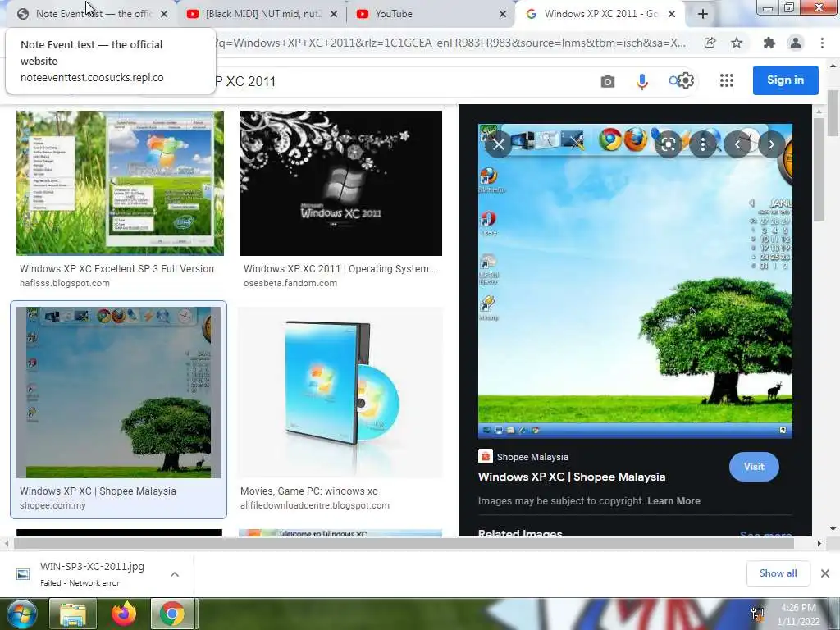Click the allfiledownloadcentre.blogspot.com source link
Viewport: 840px width, 630px height.
[315, 505]
